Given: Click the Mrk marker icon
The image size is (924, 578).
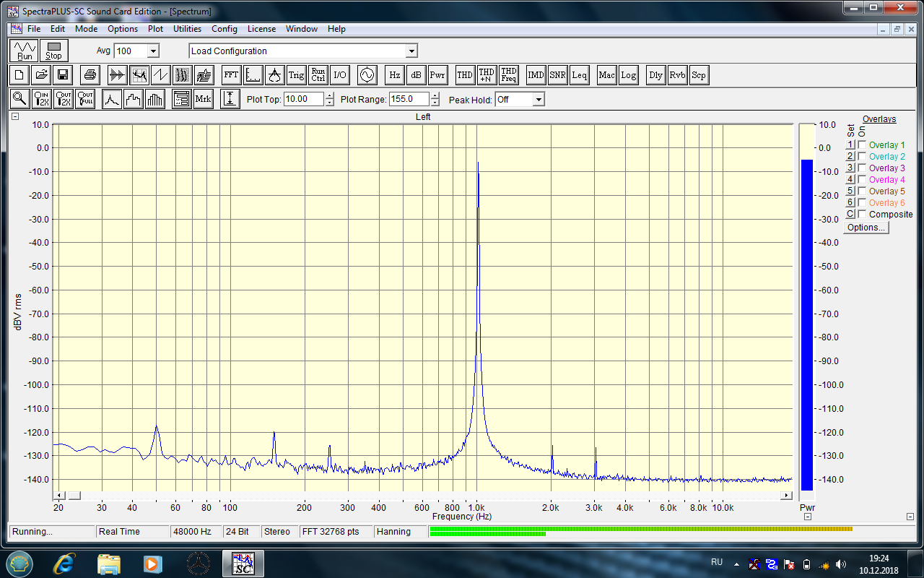Looking at the screenshot, I should coord(203,99).
